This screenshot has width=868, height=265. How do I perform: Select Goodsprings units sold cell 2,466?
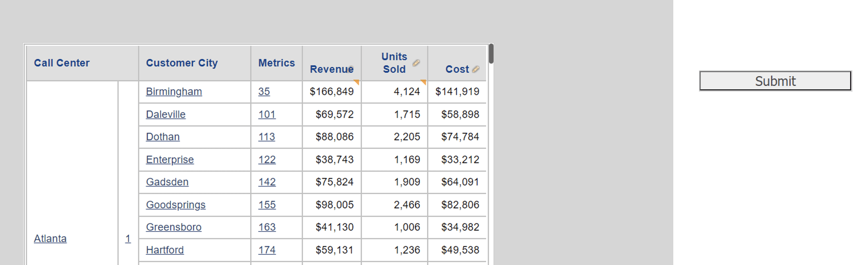pyautogui.click(x=394, y=205)
